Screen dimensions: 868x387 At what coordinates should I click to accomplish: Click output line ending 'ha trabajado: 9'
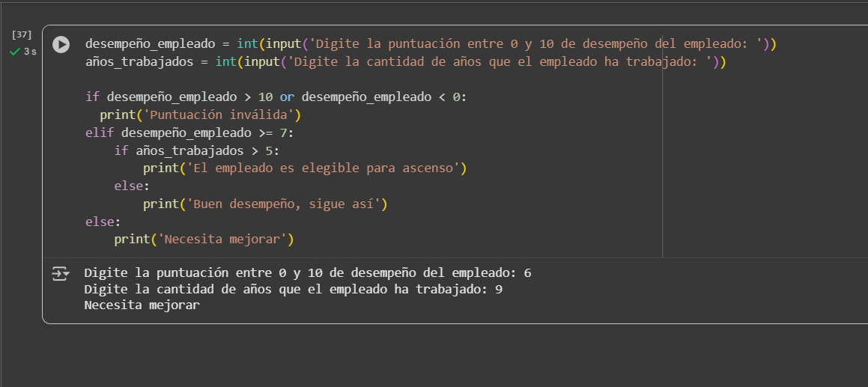click(294, 289)
